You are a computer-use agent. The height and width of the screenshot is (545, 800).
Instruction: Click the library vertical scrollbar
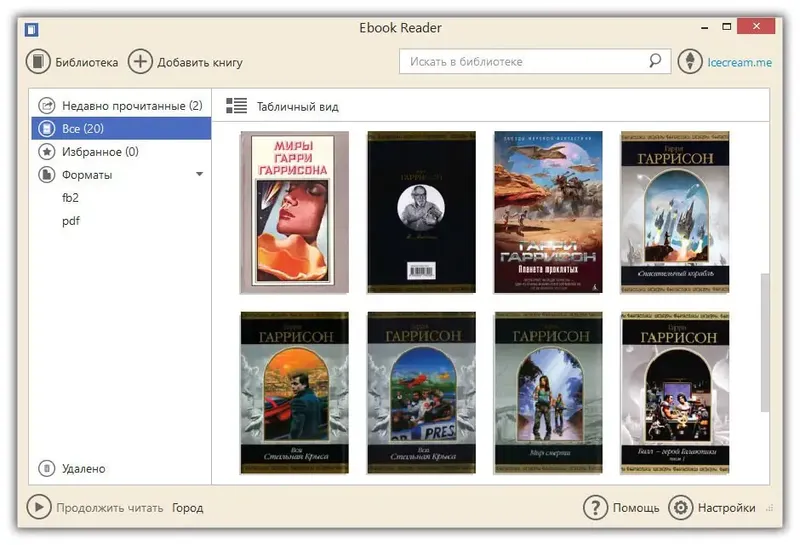point(764,342)
